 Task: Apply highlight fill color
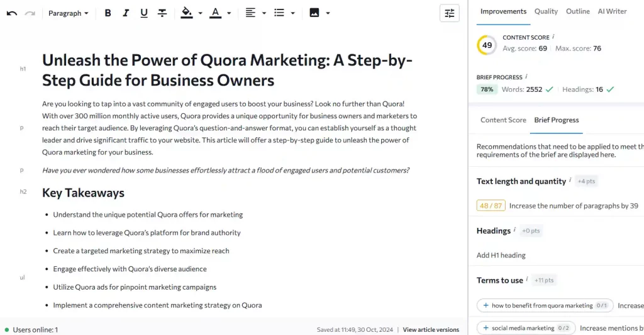click(187, 13)
